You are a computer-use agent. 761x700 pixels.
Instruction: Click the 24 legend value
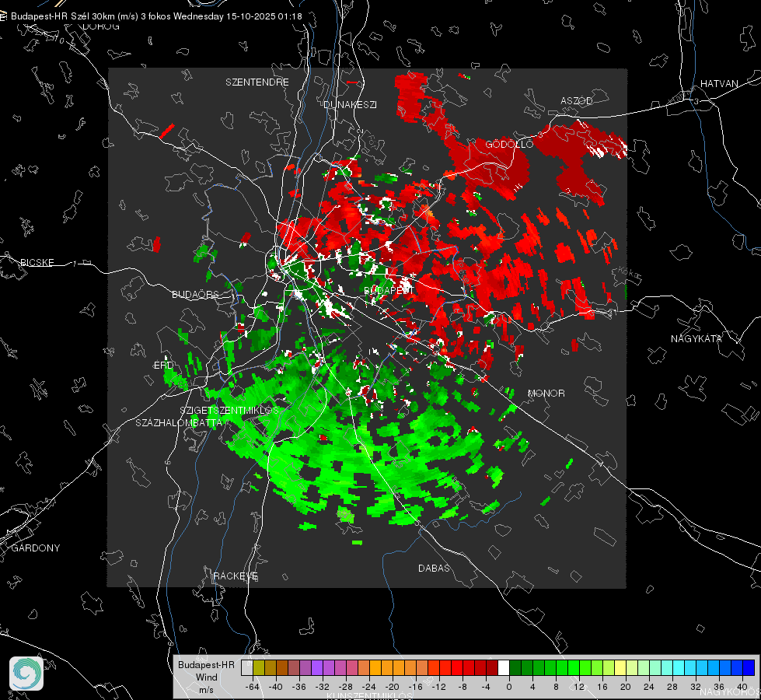pos(649,687)
